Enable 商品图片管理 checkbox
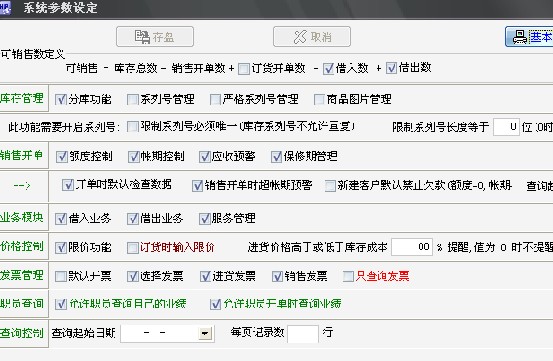 pos(319,100)
